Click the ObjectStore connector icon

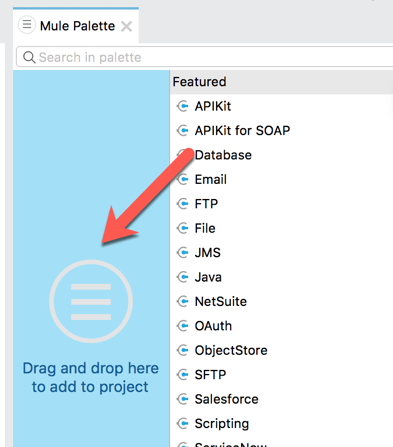[x=183, y=350]
